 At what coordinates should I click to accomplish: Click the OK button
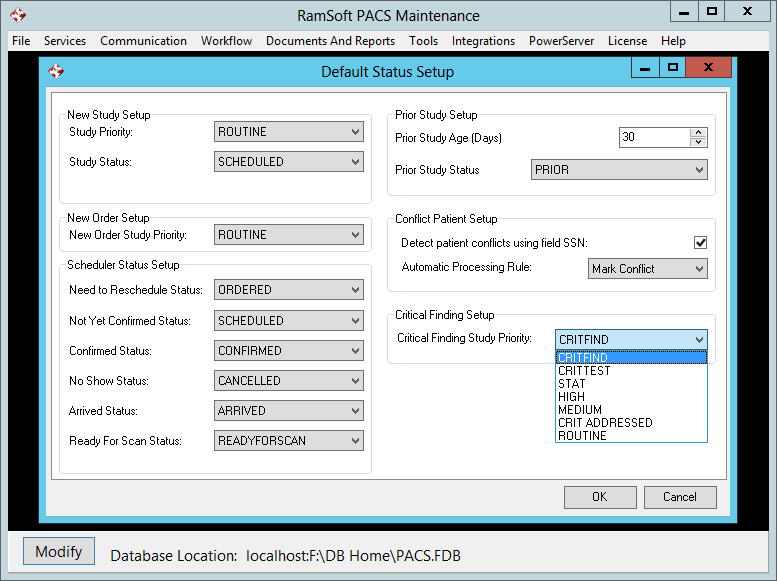tap(599, 497)
